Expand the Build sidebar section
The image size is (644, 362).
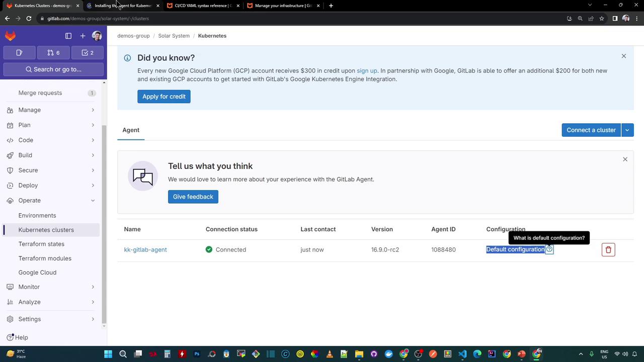coord(52,155)
